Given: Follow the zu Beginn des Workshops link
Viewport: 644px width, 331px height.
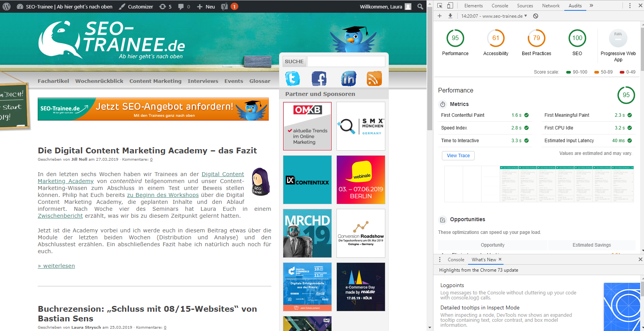Looking at the screenshot, I should point(163,195).
